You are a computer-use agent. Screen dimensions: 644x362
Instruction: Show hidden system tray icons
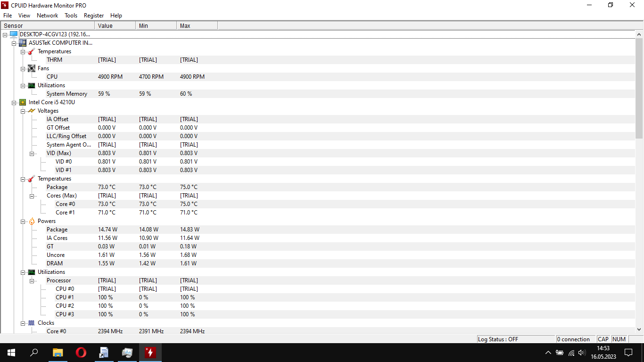click(x=548, y=353)
